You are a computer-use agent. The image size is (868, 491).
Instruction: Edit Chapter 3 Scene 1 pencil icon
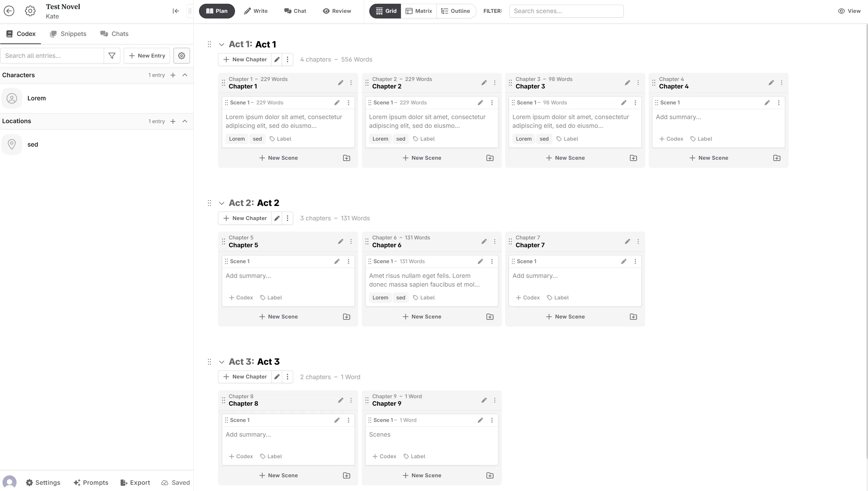[624, 103]
